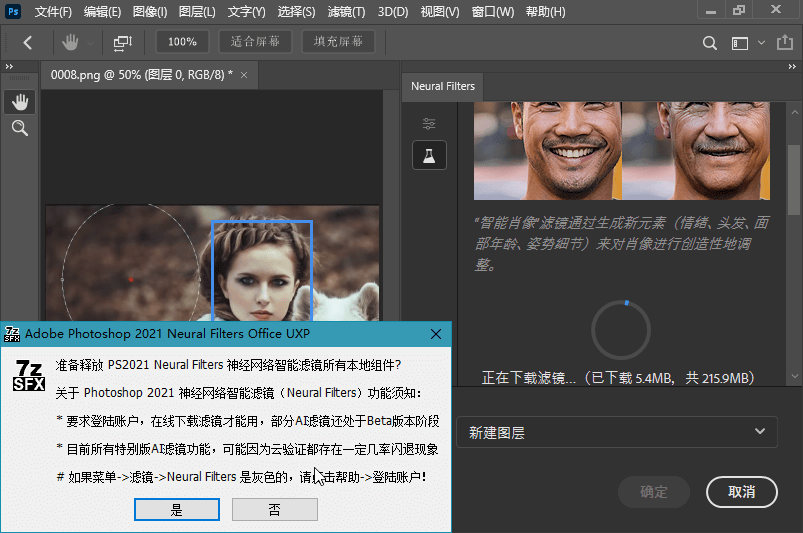Viewport: 803px width, 533px height.
Task: Open 窗口(W) menu
Action: coord(493,12)
